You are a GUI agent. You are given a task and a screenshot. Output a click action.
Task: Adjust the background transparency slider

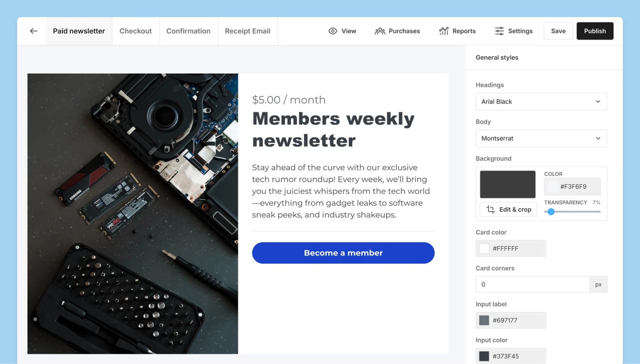(551, 212)
